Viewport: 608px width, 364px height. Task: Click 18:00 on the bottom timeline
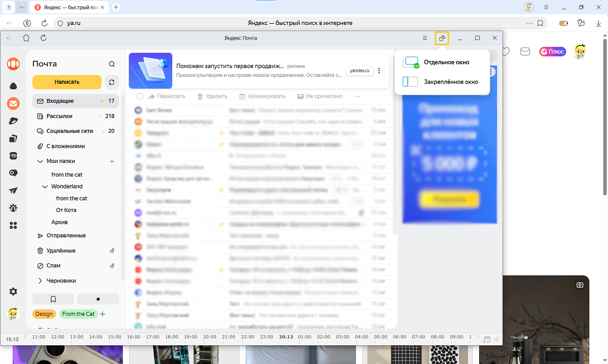[x=172, y=337]
